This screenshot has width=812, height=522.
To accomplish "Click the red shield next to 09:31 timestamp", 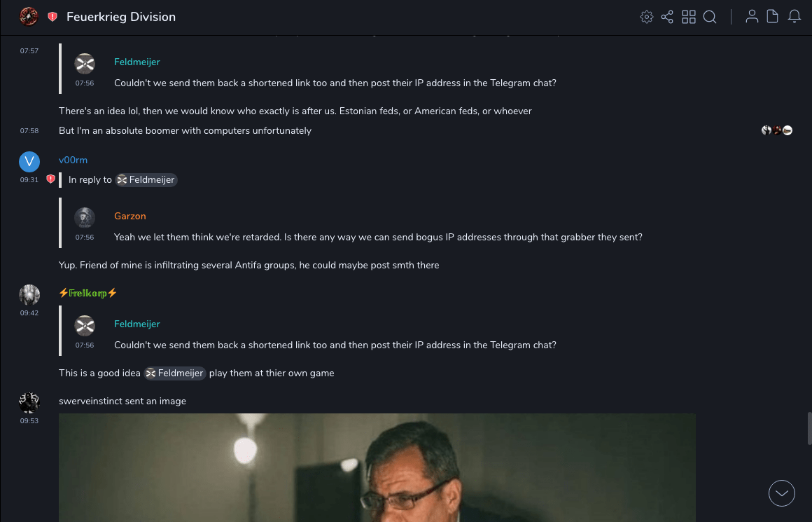I will pyautogui.click(x=50, y=179).
